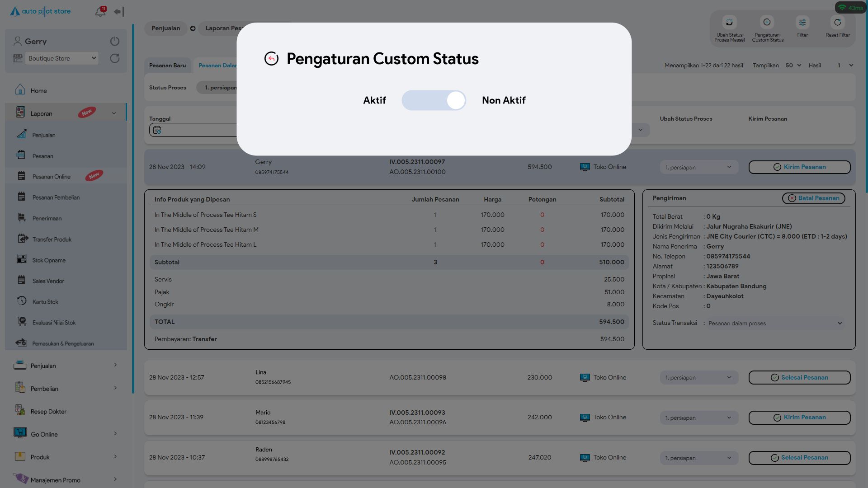This screenshot has height=488, width=868.
Task: Expand the Tampilkan 50 dropdown
Action: 793,66
